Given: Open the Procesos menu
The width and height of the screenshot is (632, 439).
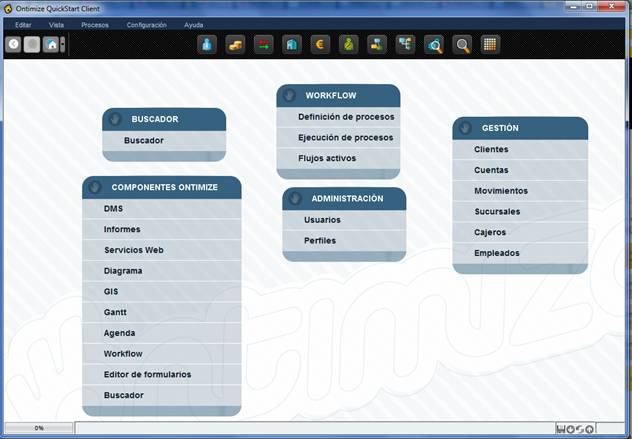Looking at the screenshot, I should [95, 24].
